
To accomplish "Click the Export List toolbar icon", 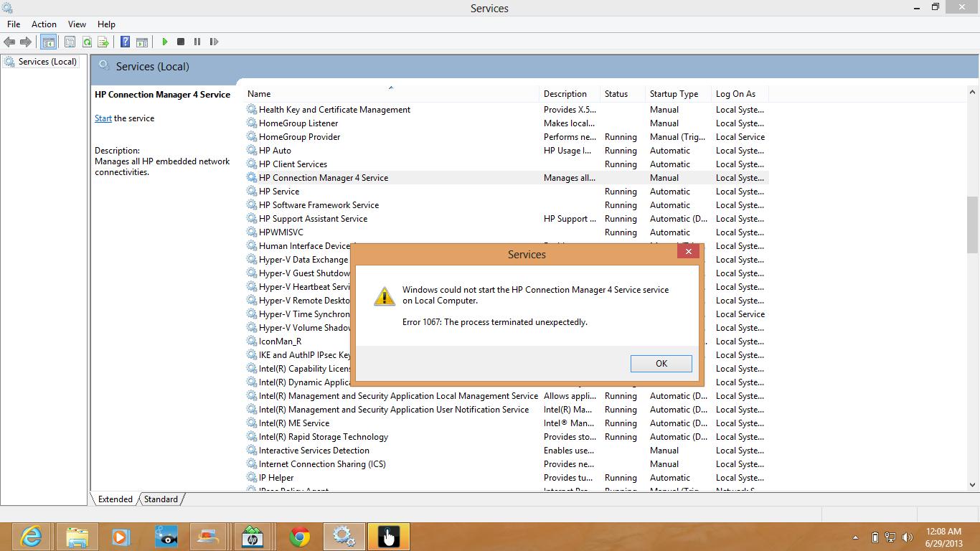I will point(103,42).
